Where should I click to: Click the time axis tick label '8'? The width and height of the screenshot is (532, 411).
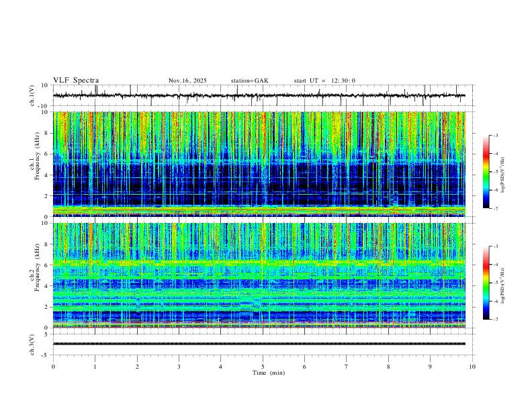[388, 367]
